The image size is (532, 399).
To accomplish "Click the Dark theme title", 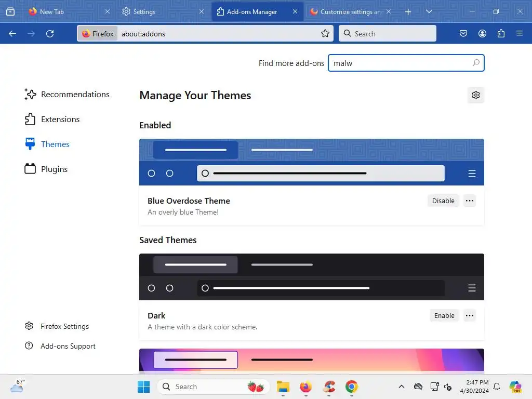I will click(156, 316).
